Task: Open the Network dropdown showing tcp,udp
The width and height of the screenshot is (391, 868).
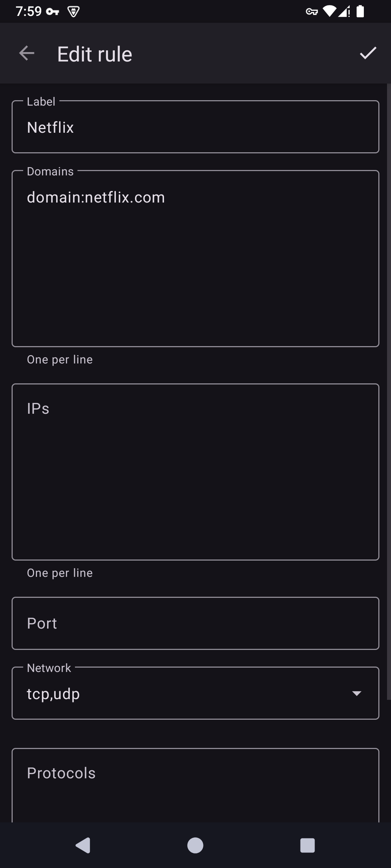Action: coord(195,693)
